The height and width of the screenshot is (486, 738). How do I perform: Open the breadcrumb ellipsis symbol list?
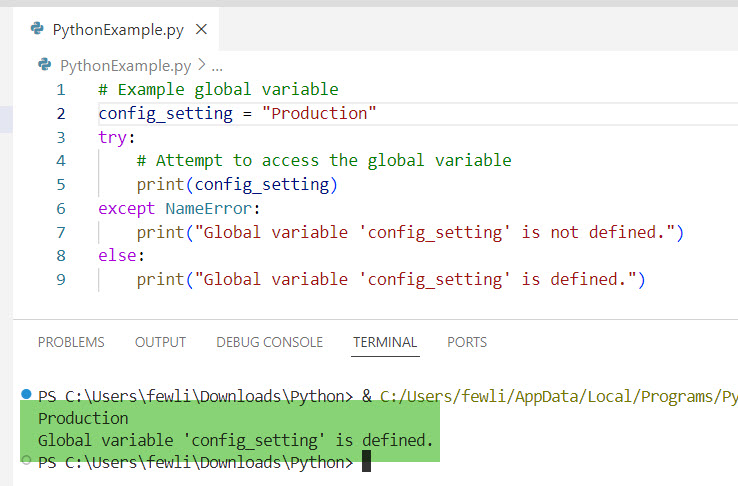[x=217, y=67]
